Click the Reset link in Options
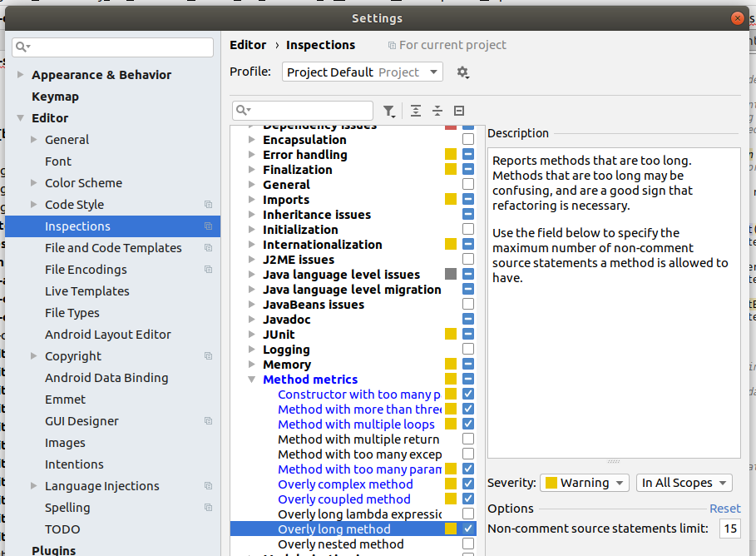756x556 pixels. pos(724,508)
